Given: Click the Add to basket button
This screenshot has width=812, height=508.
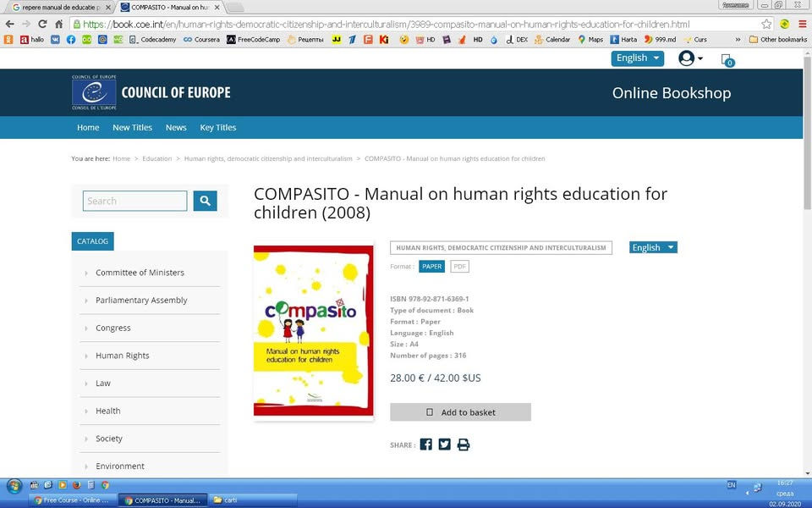Looking at the screenshot, I should tap(460, 412).
